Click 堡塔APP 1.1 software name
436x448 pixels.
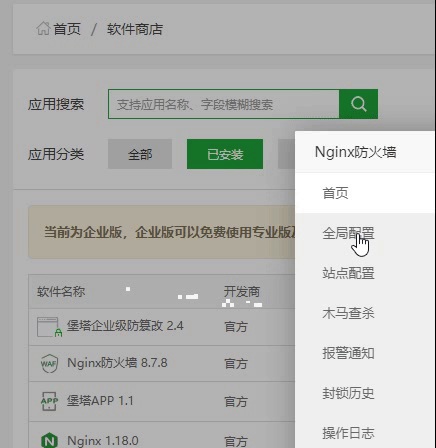pos(100,400)
